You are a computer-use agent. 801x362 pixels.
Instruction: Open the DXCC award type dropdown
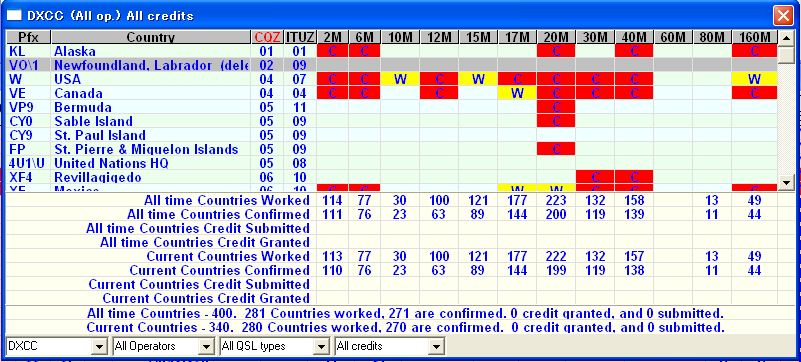coord(99,347)
